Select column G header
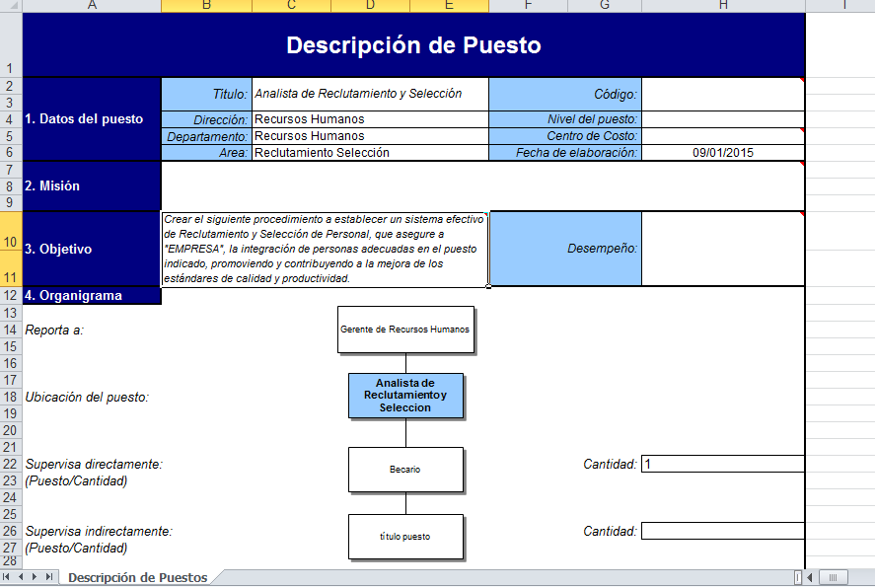The image size is (876, 588). [x=605, y=6]
